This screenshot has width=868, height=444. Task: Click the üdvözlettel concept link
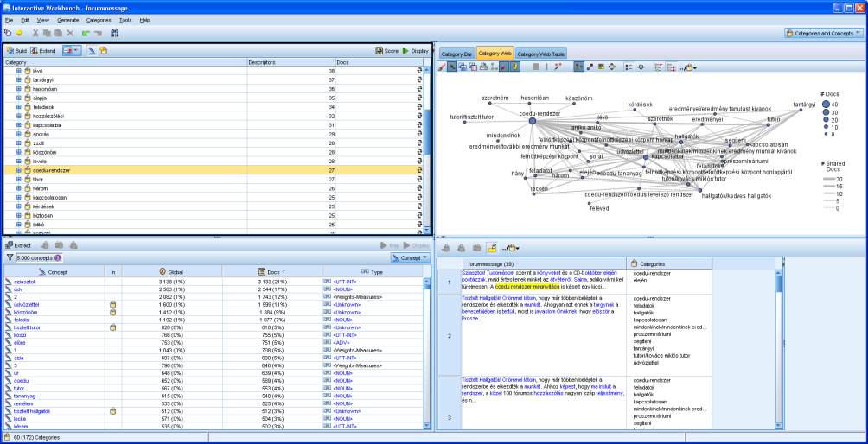[26, 304]
